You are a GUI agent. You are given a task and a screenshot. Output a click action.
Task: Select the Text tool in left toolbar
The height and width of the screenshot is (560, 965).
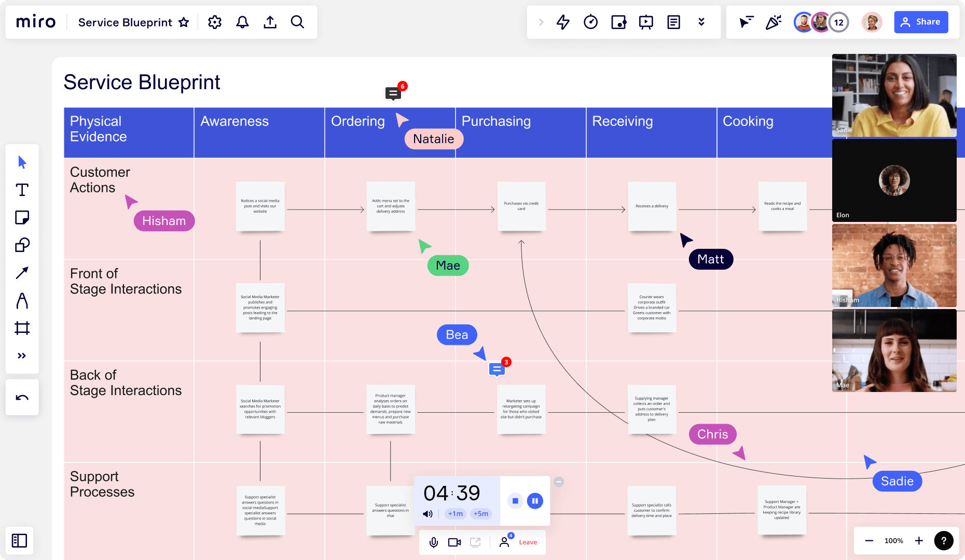[22, 190]
